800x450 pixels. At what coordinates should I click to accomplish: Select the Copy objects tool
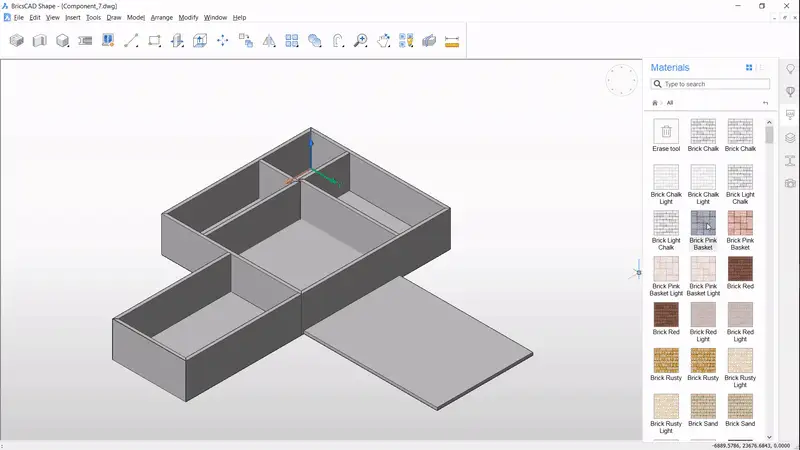point(246,40)
